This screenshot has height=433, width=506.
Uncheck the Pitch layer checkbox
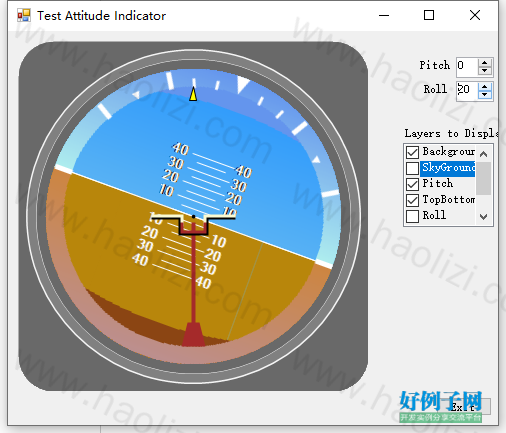pos(412,184)
